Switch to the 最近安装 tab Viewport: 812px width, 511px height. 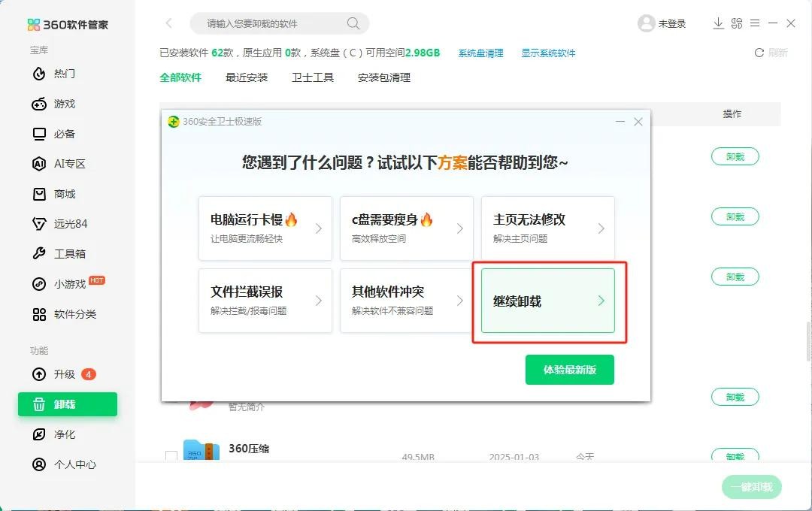[247, 77]
